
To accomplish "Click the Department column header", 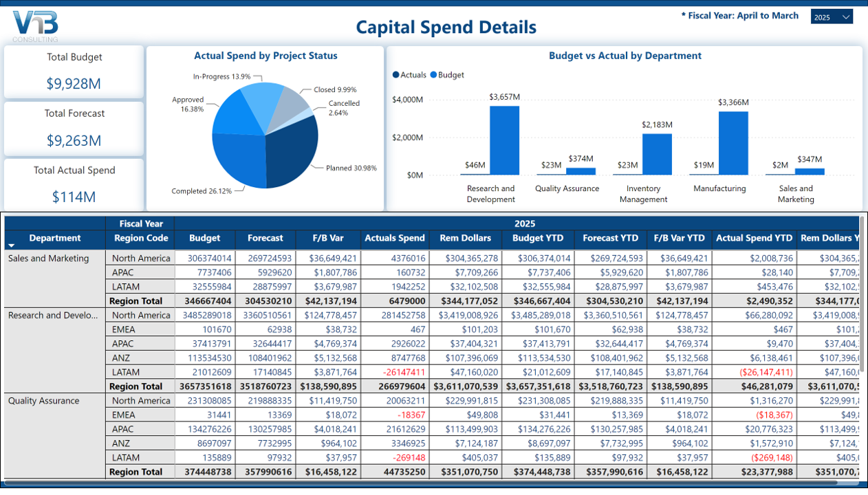I will (x=55, y=239).
